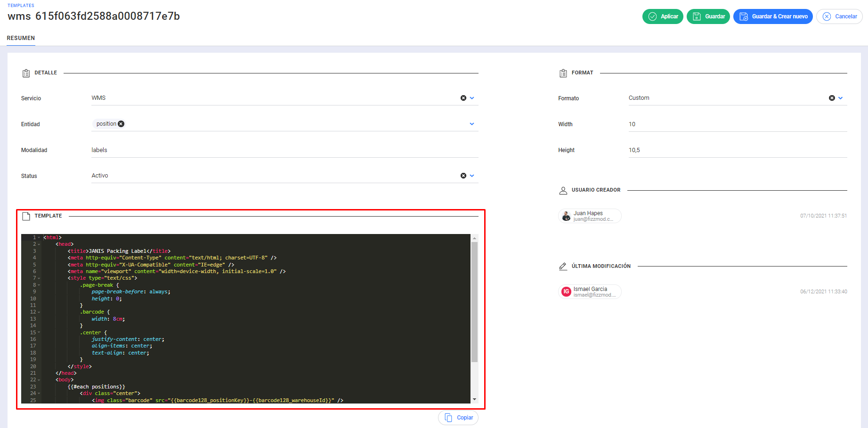Screen dimensions: 868x428
Task: Collapse the html tag fold at line 1
Action: 39,238
